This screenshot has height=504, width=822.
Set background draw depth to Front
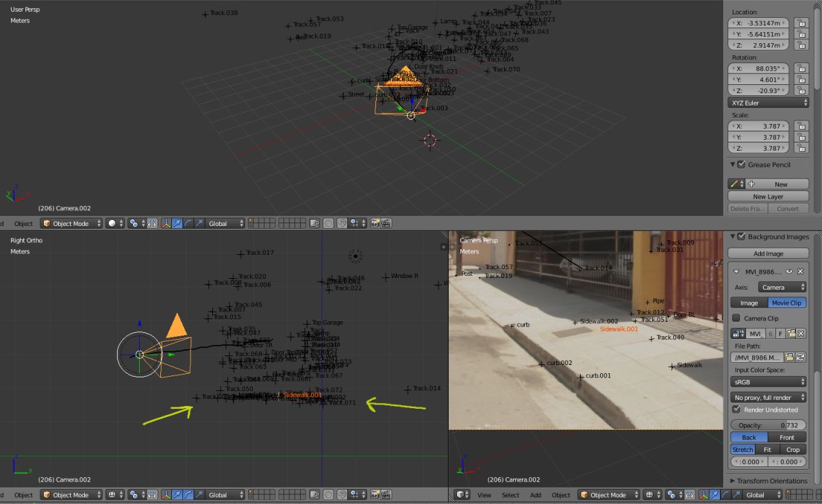click(787, 438)
